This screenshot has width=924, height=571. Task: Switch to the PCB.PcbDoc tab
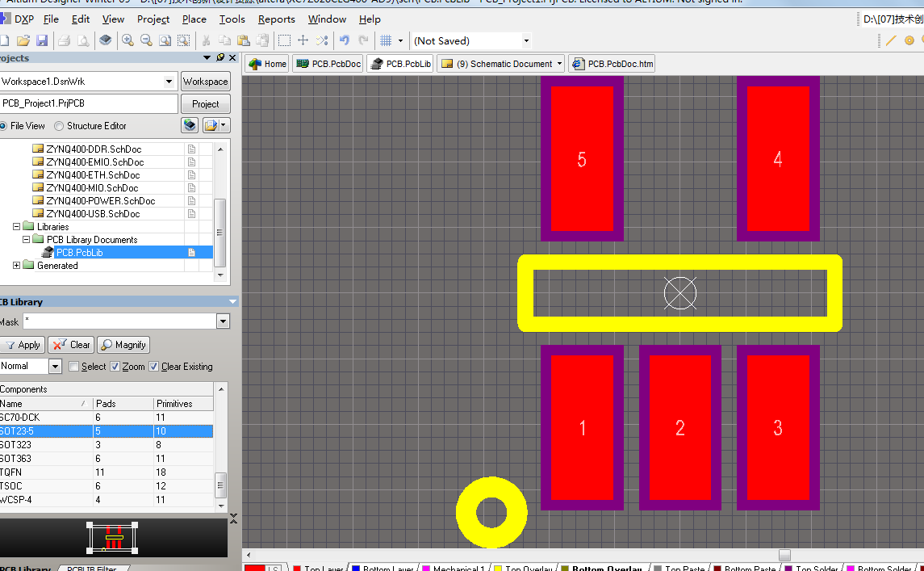(328, 64)
